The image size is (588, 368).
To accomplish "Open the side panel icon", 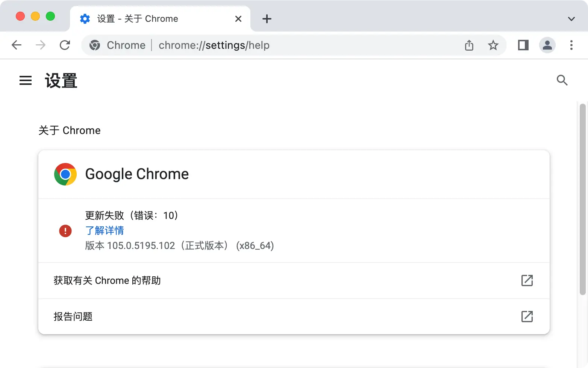I will [523, 45].
